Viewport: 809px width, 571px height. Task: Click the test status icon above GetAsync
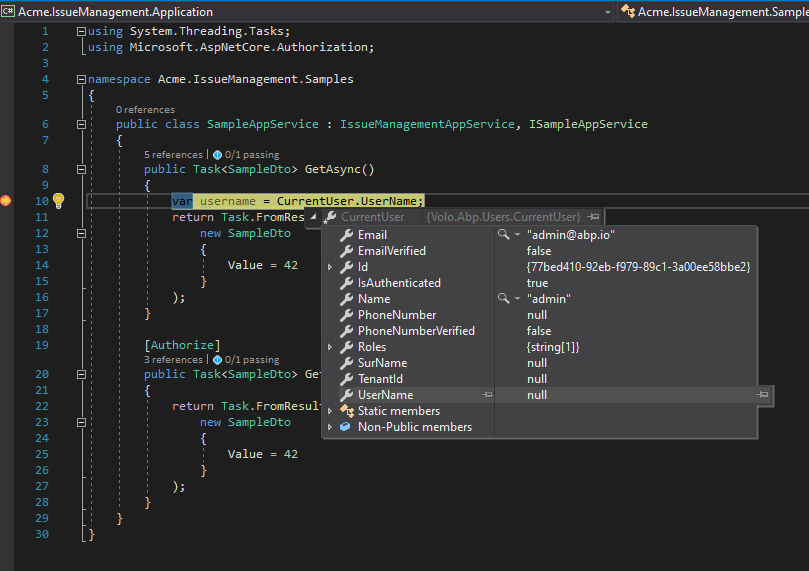pos(218,155)
